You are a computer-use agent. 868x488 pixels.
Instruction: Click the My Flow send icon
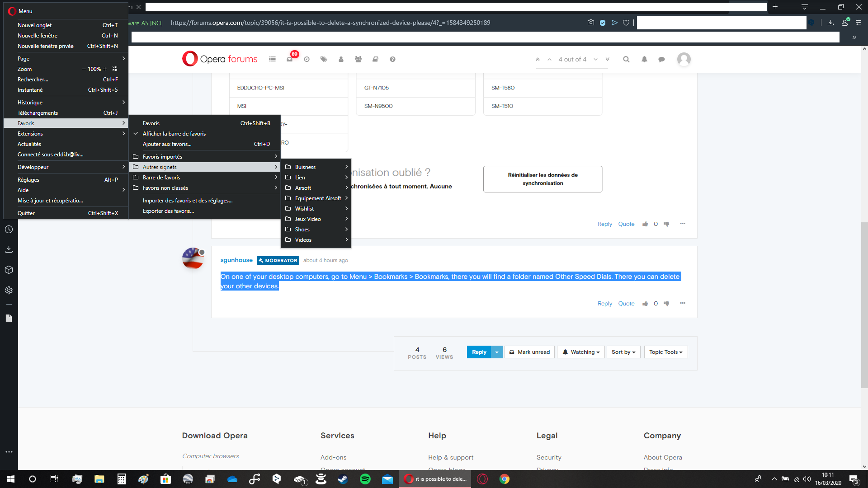coord(614,23)
